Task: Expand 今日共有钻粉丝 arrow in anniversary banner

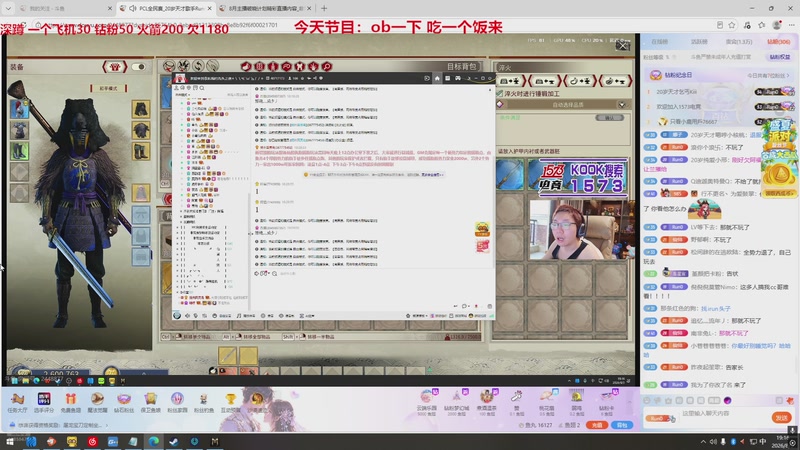Action: [788, 76]
